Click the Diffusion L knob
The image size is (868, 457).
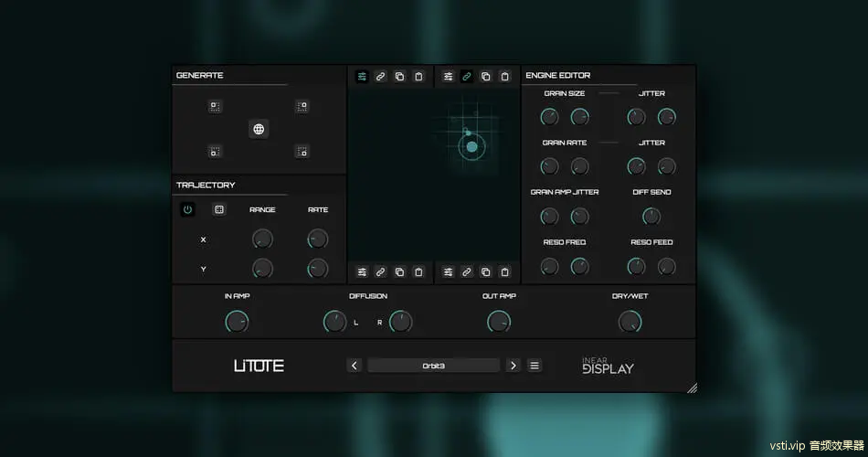tap(335, 322)
